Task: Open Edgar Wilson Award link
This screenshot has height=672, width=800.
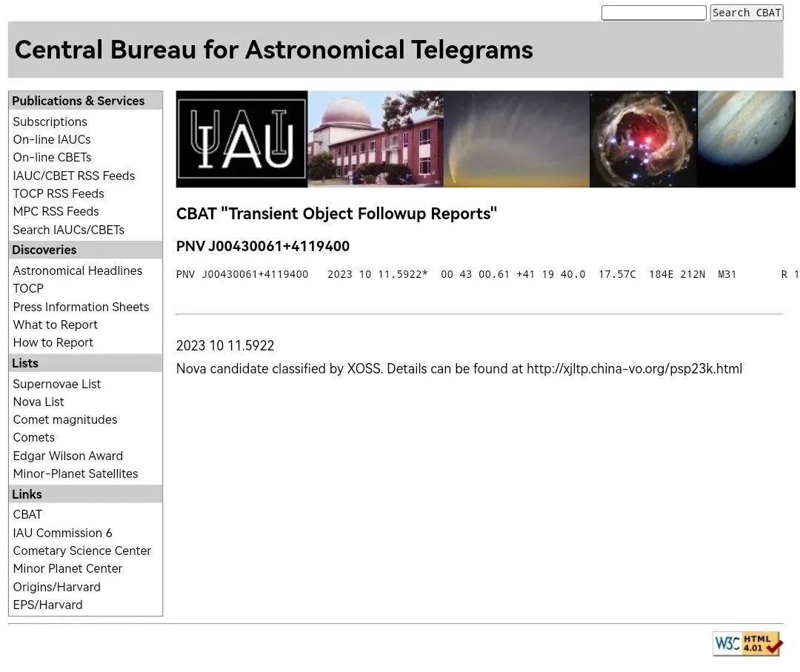Action: point(68,456)
